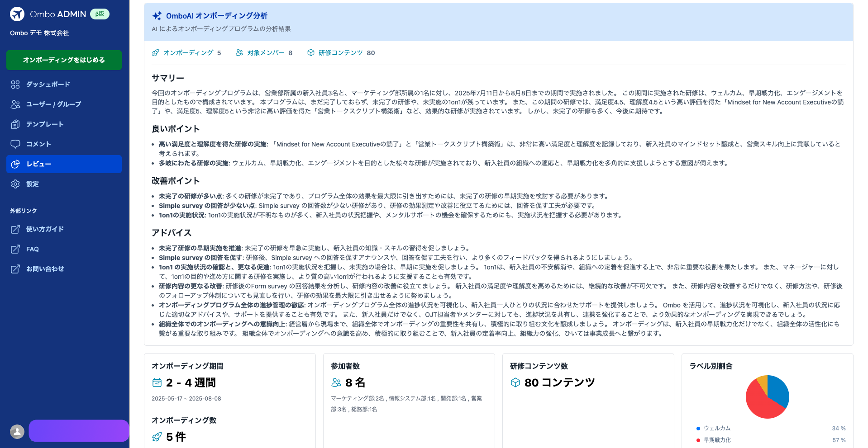Click the アドバイス section heading

pos(172,233)
